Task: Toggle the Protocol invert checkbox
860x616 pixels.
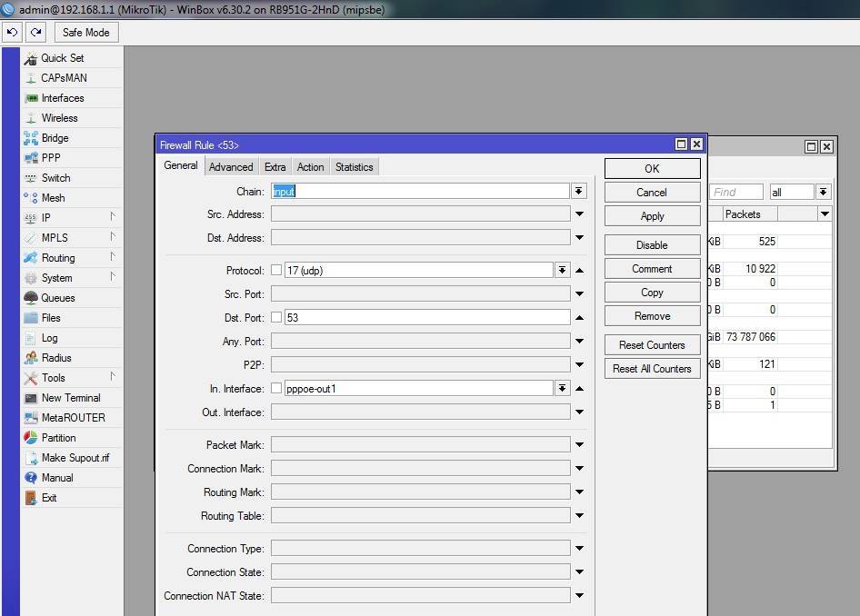Action: (276, 271)
